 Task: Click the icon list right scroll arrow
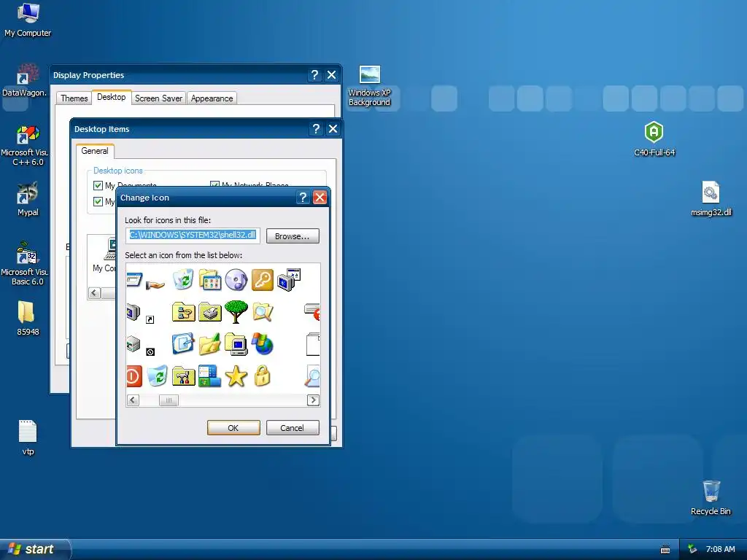tap(313, 400)
